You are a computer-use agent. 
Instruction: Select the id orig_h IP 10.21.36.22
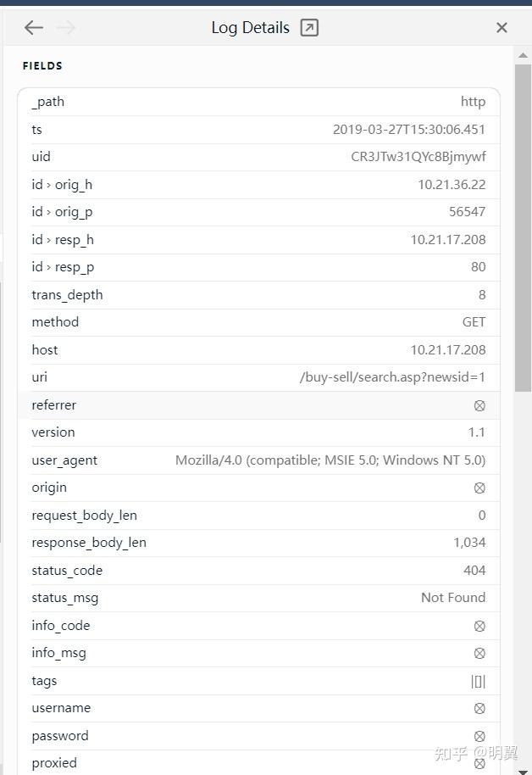[x=452, y=185]
